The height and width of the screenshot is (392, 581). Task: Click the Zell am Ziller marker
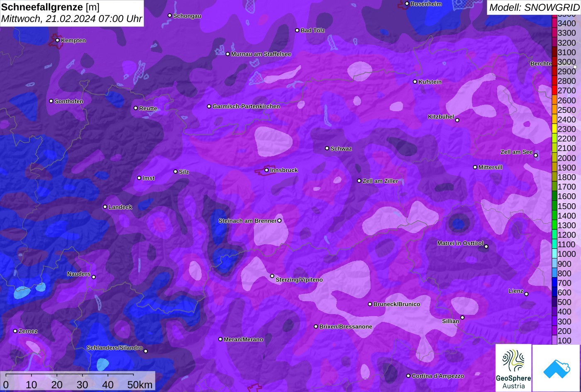pos(359,181)
